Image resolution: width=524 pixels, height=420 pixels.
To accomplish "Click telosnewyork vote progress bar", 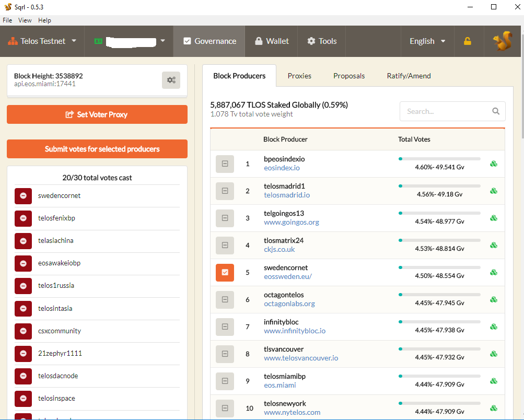I will pyautogui.click(x=439, y=403).
